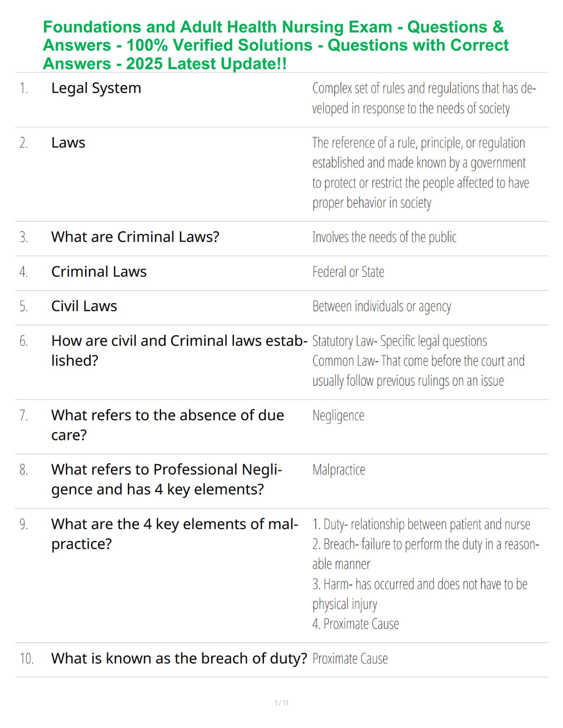Select '1. Duty- relationship between patient and nurse'

[x=421, y=524]
